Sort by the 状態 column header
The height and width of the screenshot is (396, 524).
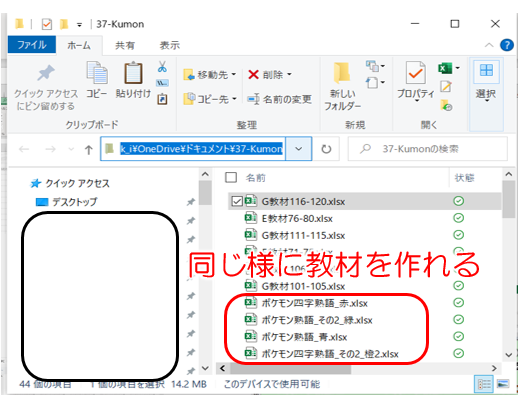coord(465,177)
